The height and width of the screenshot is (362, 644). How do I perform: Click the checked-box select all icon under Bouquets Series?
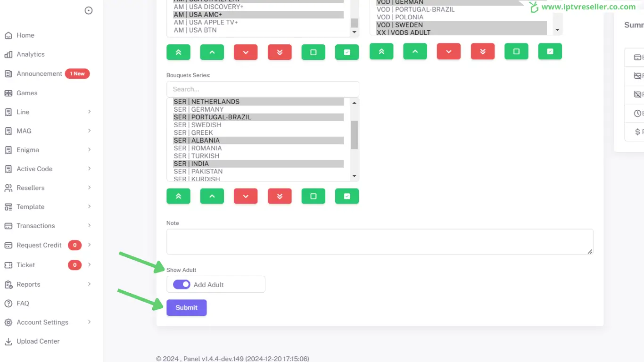click(347, 196)
